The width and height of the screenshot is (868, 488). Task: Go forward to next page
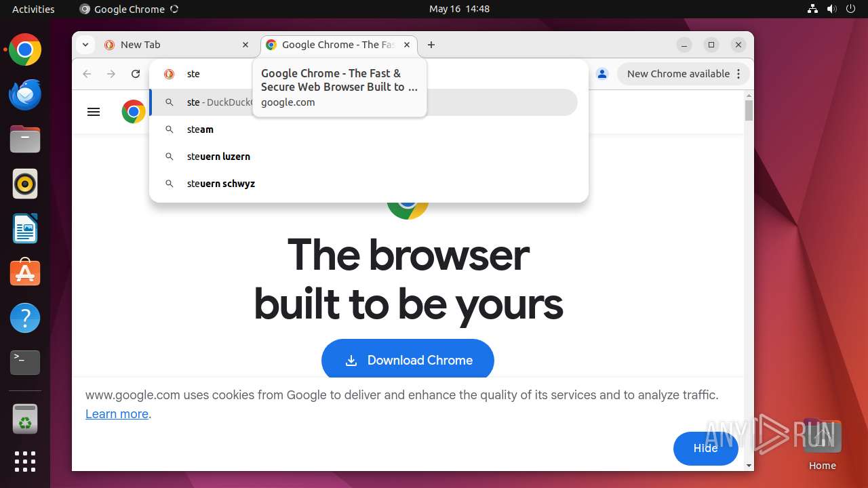[x=111, y=74]
